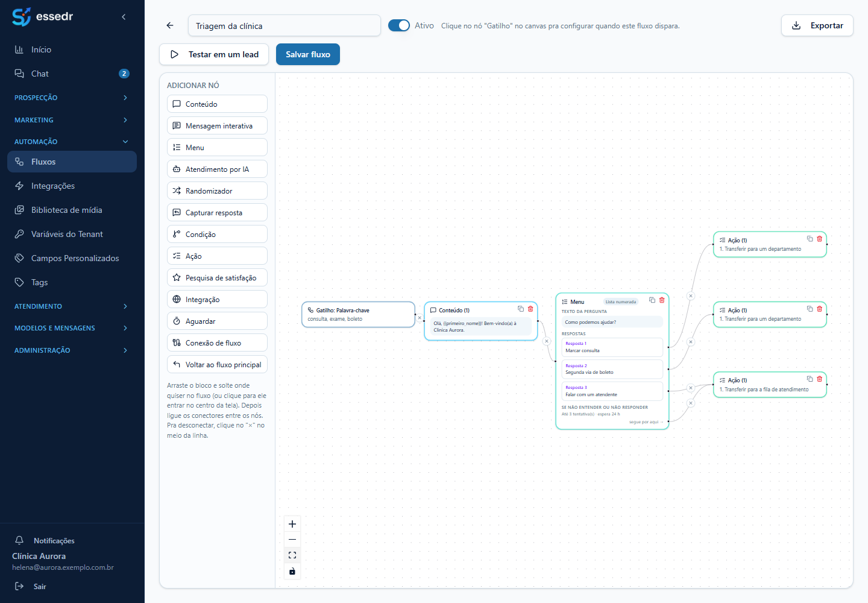Toggle canvas interactivity lock
Screen dimensions: 868x603
tap(292, 571)
